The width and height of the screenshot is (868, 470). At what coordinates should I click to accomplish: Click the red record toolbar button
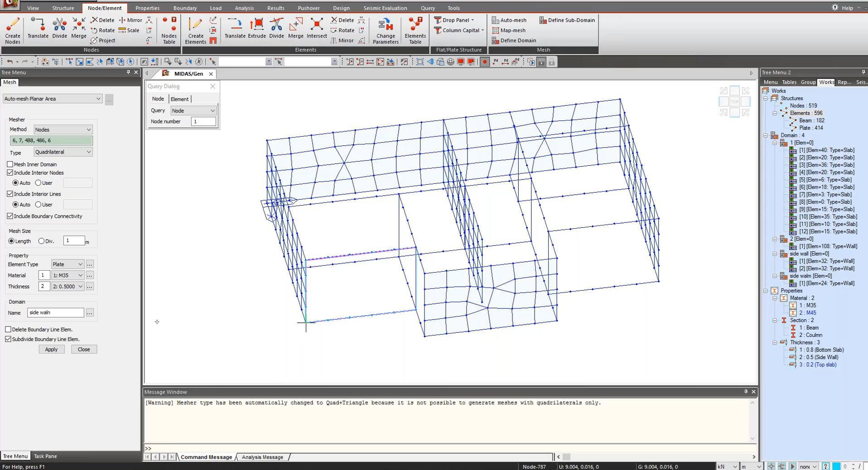[x=484, y=62]
